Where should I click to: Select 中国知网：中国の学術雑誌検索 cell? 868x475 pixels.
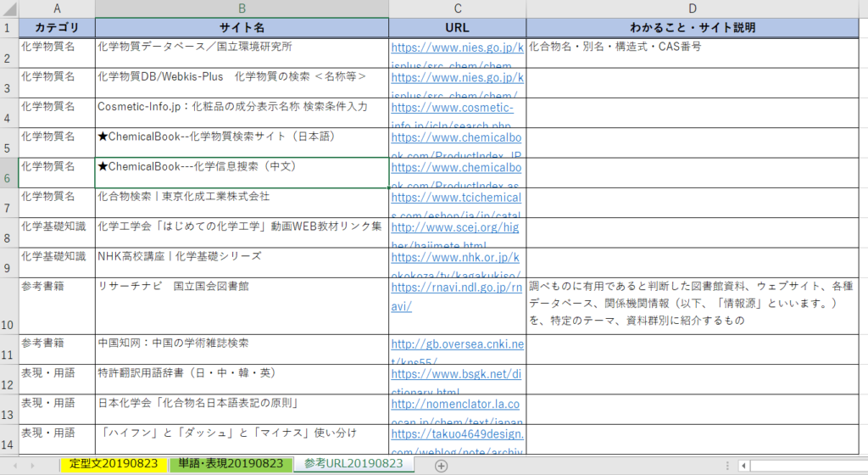pos(242,349)
